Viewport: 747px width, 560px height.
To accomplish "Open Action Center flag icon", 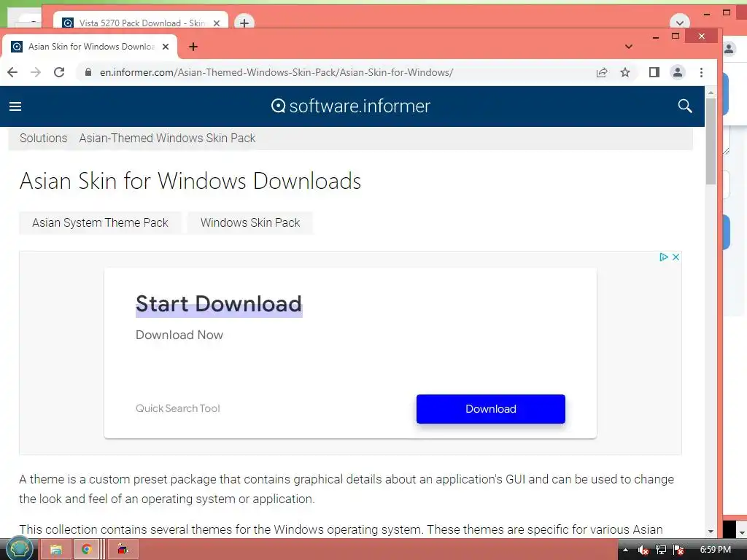I will click(678, 550).
